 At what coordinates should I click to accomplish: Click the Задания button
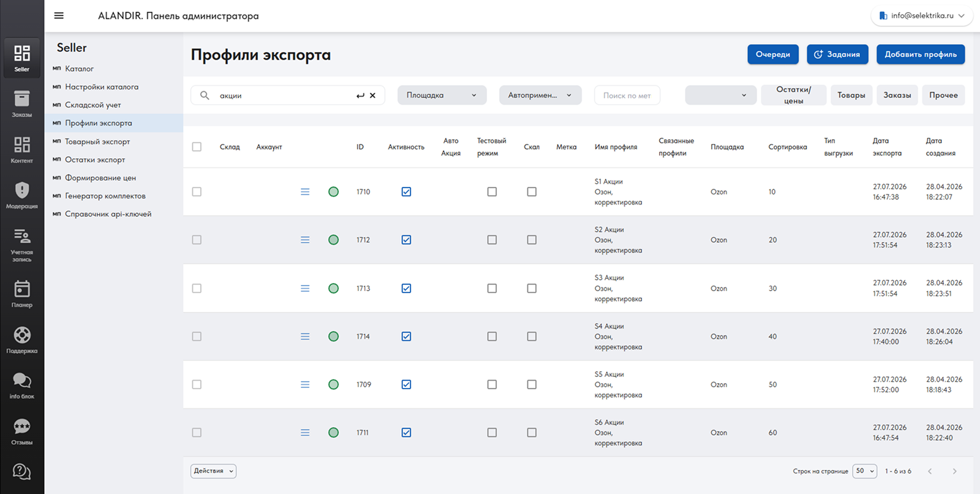(837, 55)
